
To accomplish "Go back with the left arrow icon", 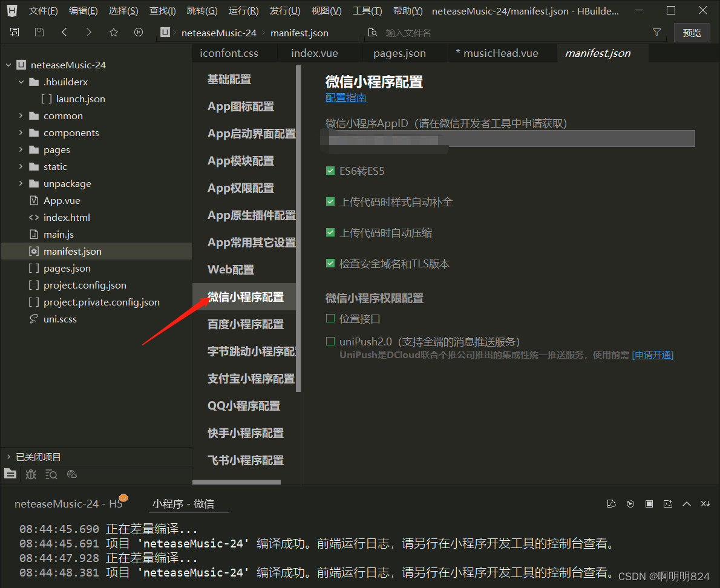I will click(64, 32).
